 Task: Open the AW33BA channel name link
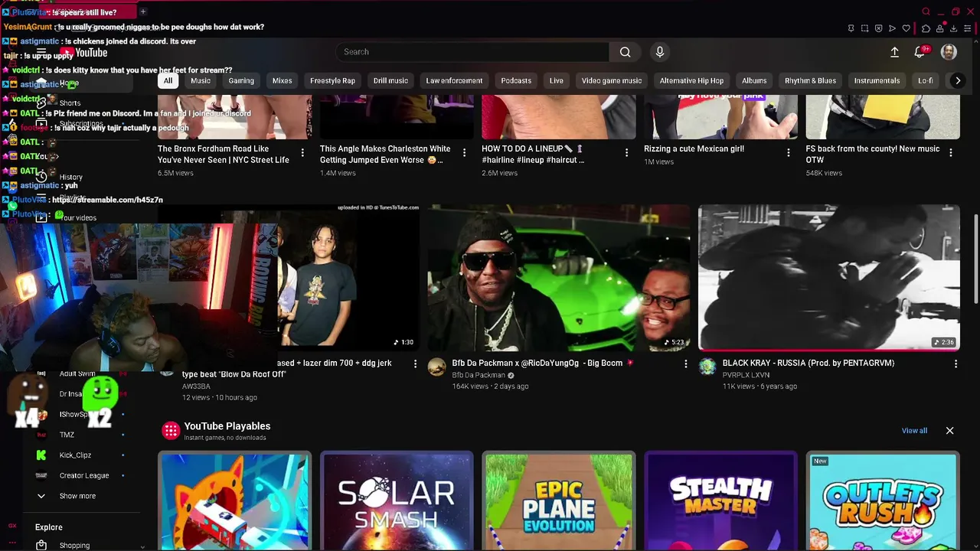pos(196,386)
